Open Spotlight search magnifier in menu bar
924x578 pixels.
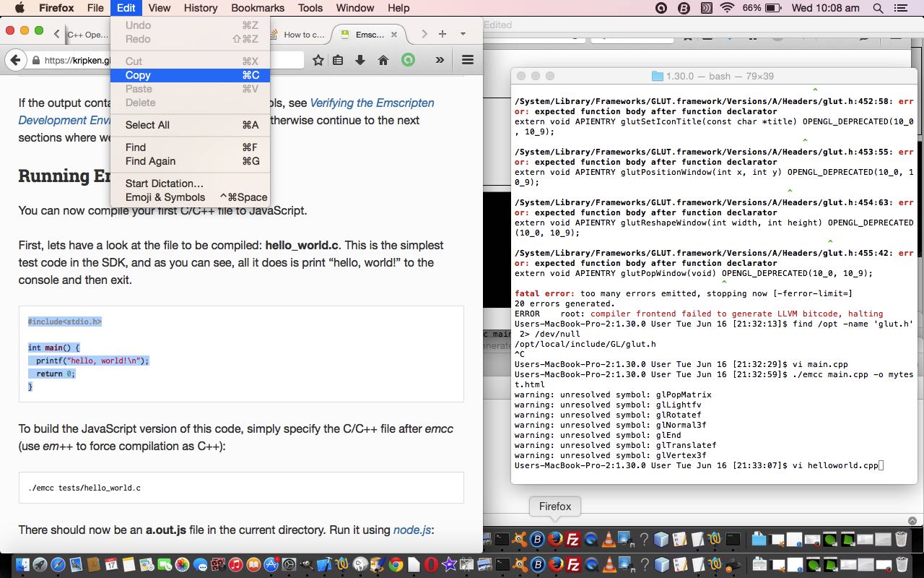coord(878,8)
